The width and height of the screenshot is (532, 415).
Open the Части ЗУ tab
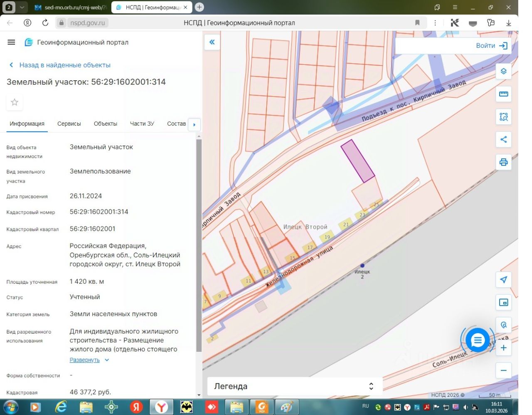(142, 124)
